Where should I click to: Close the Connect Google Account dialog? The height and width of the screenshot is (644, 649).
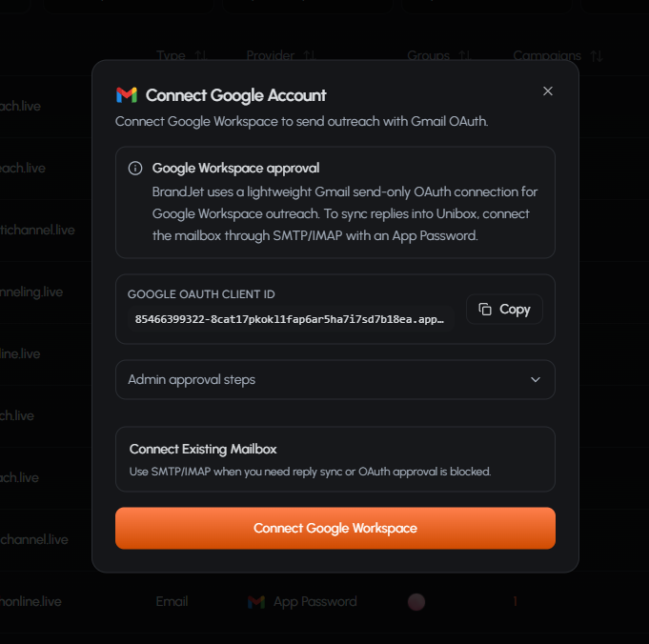point(548,91)
